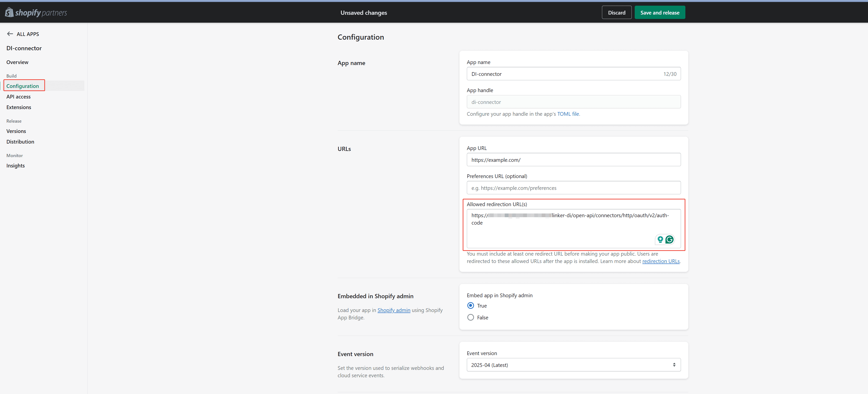The width and height of the screenshot is (868, 394).
Task: Click the Discard button
Action: tap(616, 13)
